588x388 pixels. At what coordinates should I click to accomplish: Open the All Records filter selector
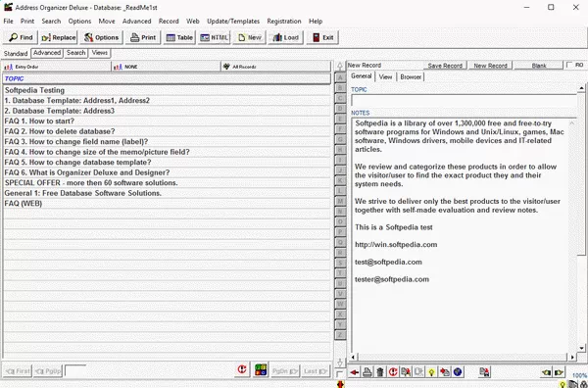[x=275, y=67]
